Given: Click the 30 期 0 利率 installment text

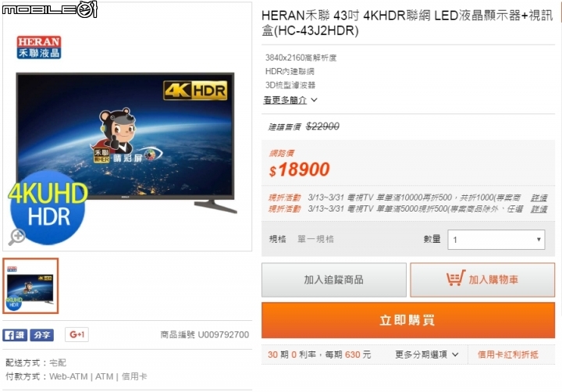Looking at the screenshot, I should tap(292, 355).
